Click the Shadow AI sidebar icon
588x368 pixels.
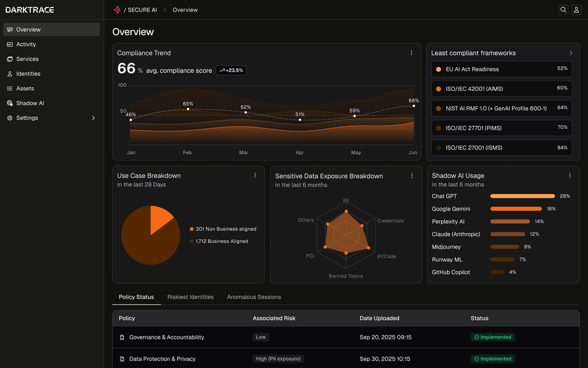pos(10,103)
